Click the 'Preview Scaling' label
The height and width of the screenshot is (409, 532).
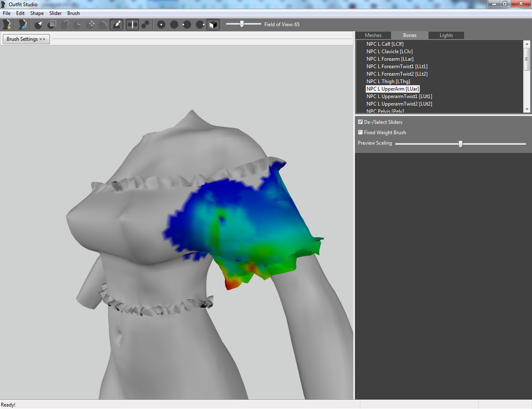tap(375, 143)
